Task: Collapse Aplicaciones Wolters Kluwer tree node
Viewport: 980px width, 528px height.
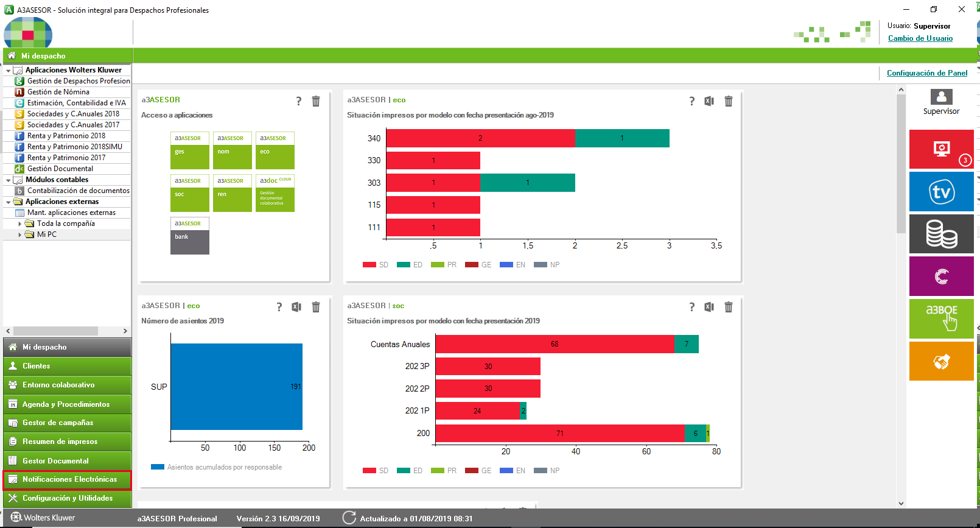Action: pos(8,71)
